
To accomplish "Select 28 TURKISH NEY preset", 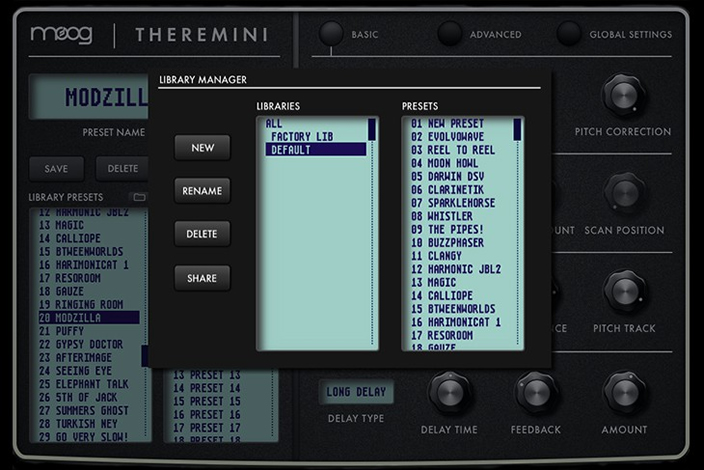I will 89,424.
